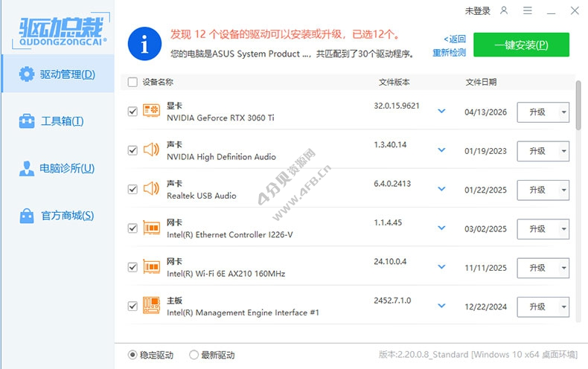This screenshot has width=588, height=369.
Task: Click the green 一键安装(P) button
Action: [x=521, y=45]
